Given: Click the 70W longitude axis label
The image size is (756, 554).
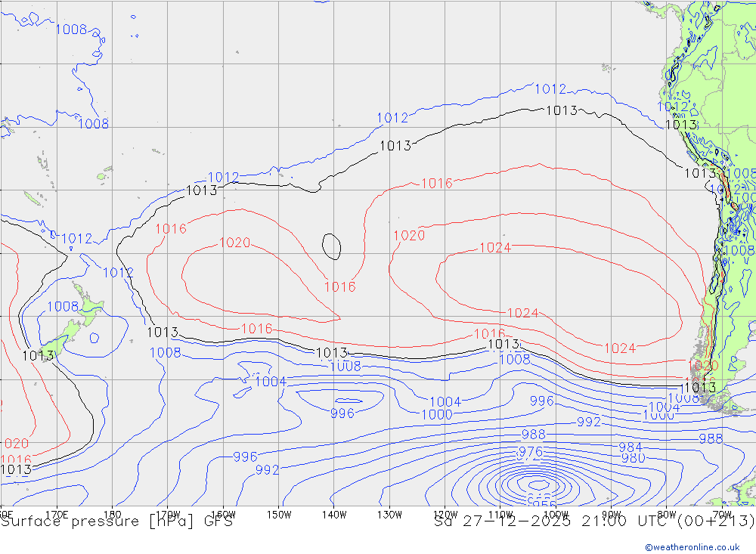Looking at the screenshot, I should (722, 515).
